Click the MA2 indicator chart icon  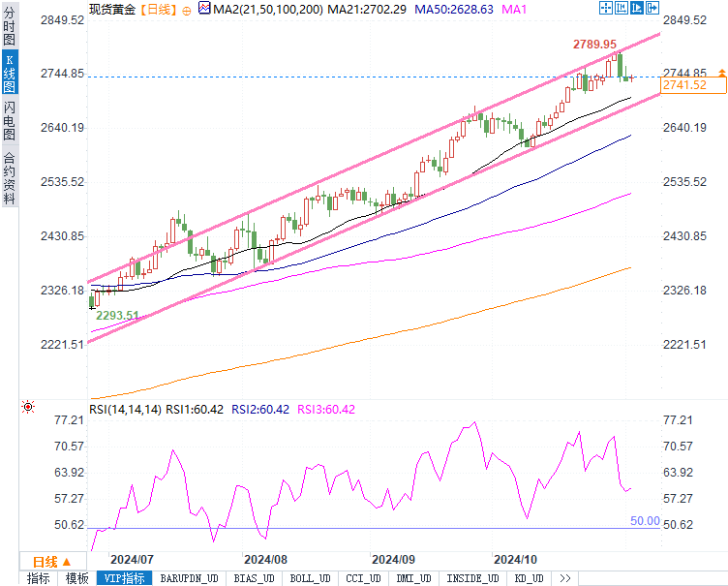[x=203, y=9]
